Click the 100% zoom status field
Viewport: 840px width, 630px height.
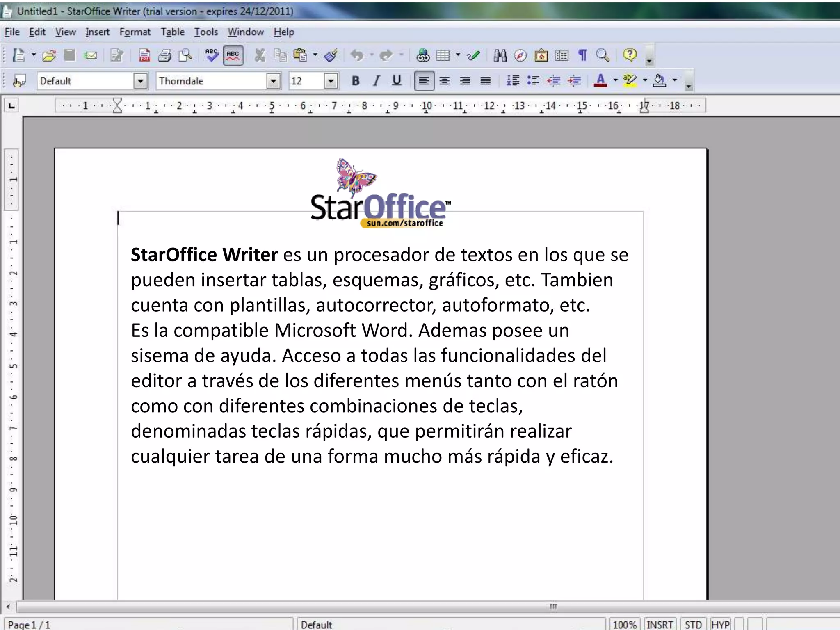(625, 624)
